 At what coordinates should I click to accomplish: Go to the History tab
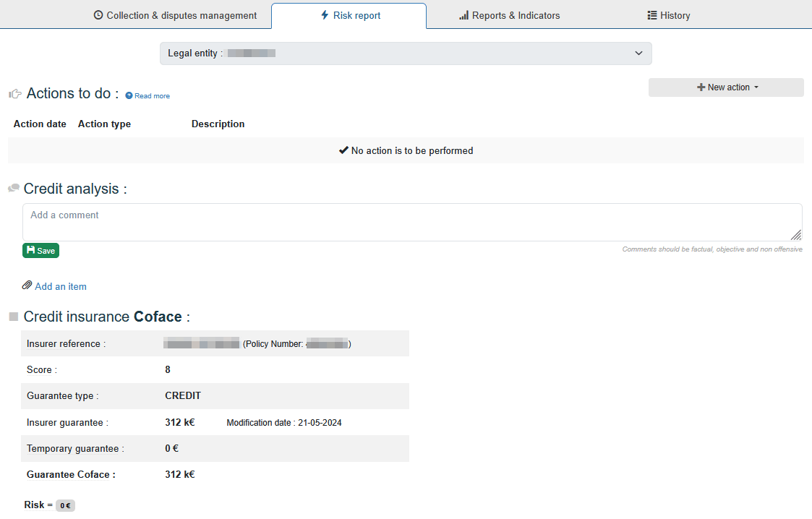point(668,15)
